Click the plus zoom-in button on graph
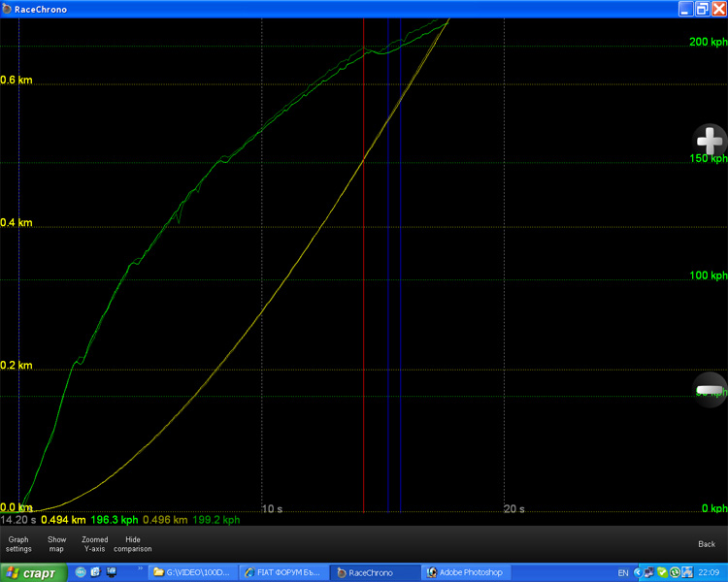Viewport: 728px width, 582px height. click(x=711, y=141)
